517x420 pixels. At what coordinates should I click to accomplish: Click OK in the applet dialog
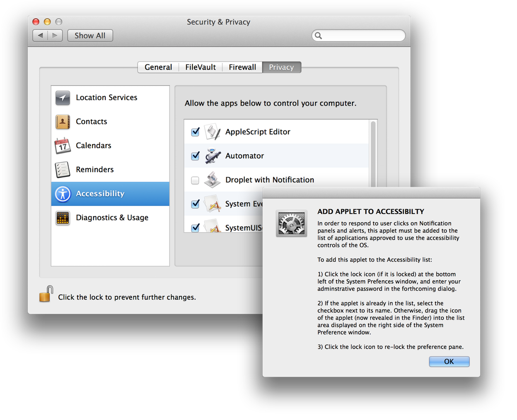coord(449,362)
